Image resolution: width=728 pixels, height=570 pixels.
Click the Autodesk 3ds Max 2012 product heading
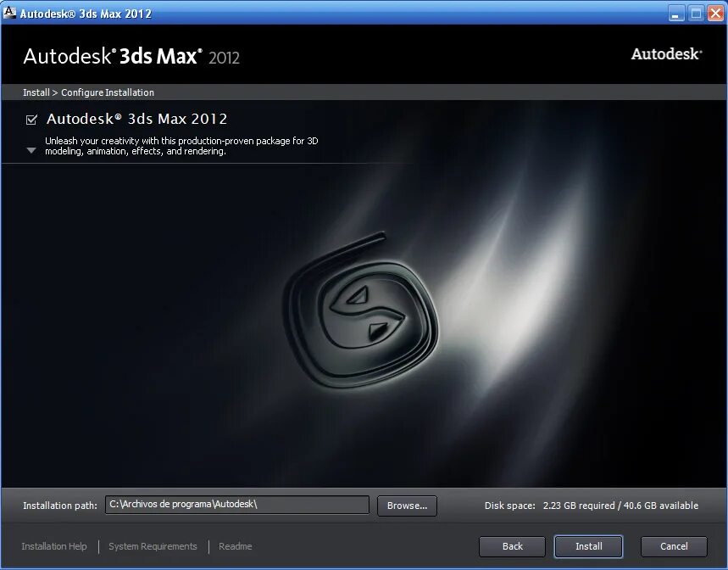(137, 119)
